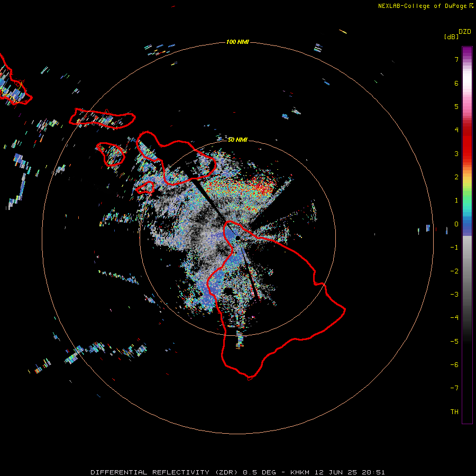Click the "-2" tick label on the color scale
This screenshot has width=476, height=476.
454,271
